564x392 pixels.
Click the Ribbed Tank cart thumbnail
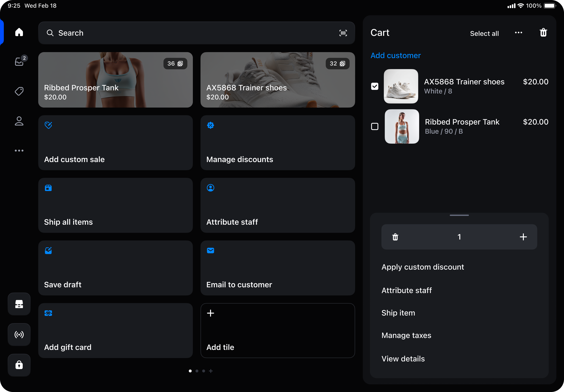point(402,126)
